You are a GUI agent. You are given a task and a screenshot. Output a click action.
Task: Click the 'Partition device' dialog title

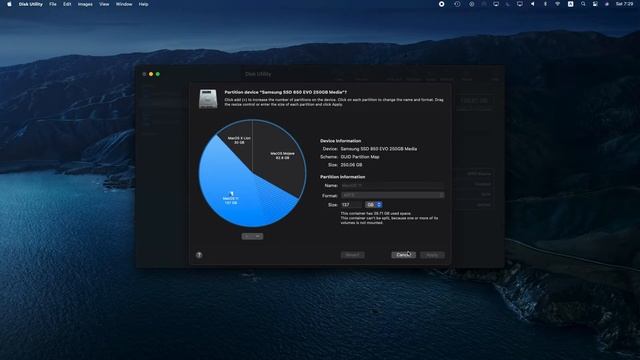pos(285,92)
